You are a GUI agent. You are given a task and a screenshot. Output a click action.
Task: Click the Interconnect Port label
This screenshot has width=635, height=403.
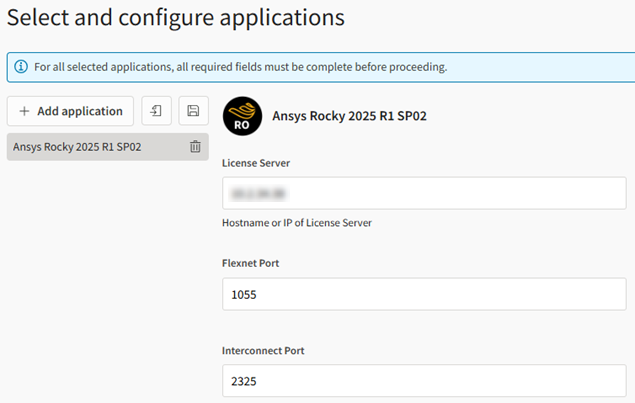click(263, 351)
